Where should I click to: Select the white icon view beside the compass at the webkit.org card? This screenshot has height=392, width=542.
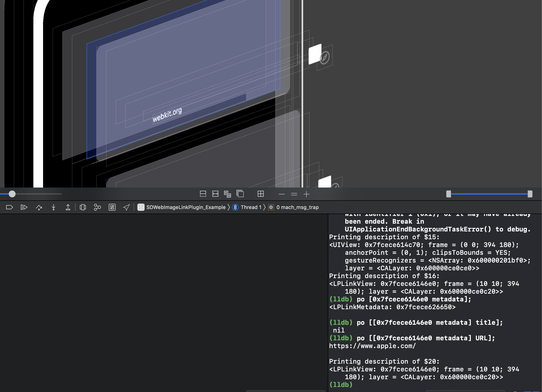coord(315,54)
